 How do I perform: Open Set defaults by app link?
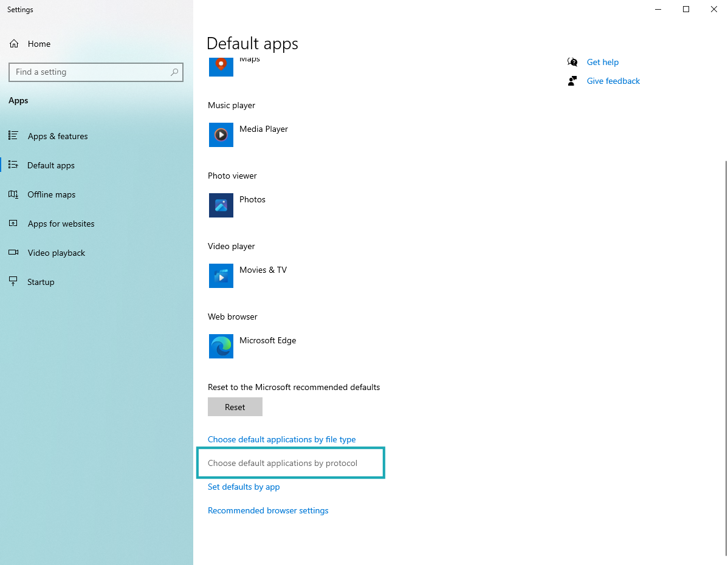pos(244,487)
